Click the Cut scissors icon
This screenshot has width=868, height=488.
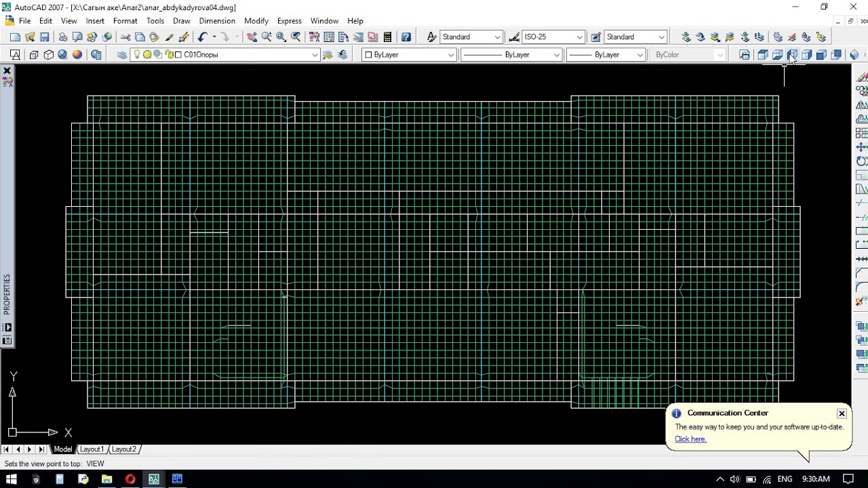coord(125,37)
